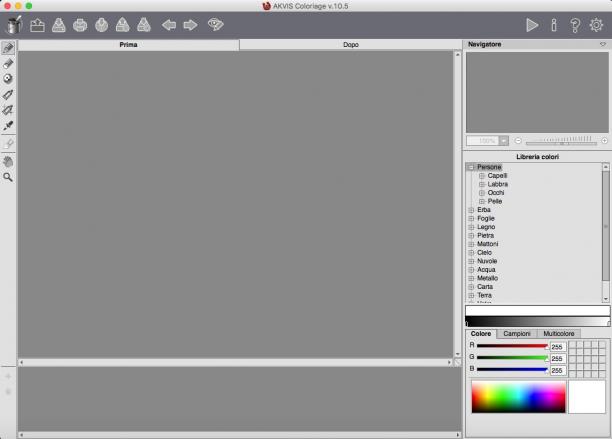
Task: Open the Campioni tab
Action: coord(517,334)
